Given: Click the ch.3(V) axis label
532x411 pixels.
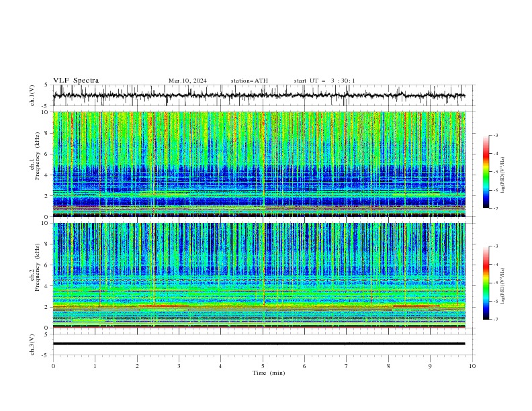Looking at the screenshot, I should (x=32, y=345).
